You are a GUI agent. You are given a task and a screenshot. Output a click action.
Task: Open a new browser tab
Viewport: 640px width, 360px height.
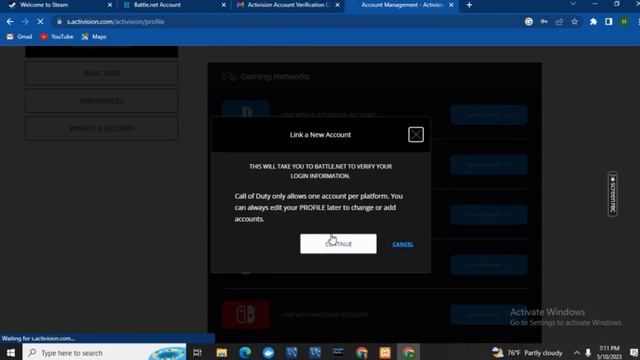tap(469, 5)
